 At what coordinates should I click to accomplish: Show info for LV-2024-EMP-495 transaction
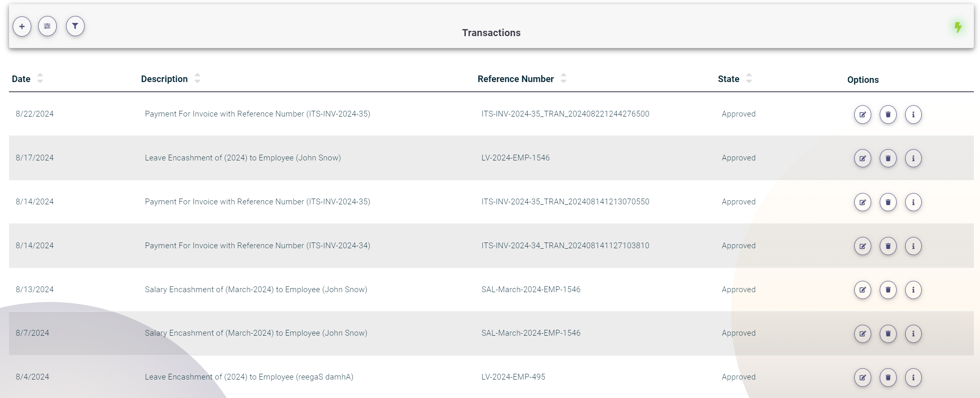pos(913,377)
